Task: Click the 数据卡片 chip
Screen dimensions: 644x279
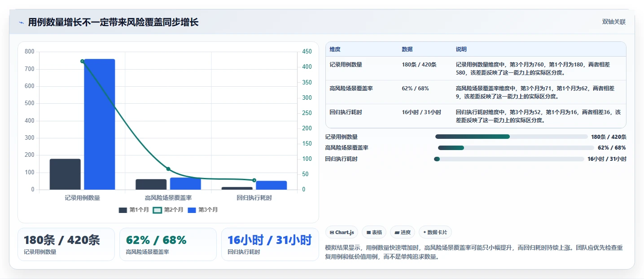Action: click(435, 232)
